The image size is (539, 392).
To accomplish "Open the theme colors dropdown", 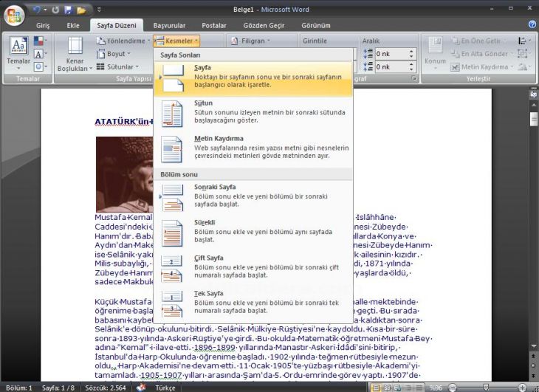I will tap(41, 41).
